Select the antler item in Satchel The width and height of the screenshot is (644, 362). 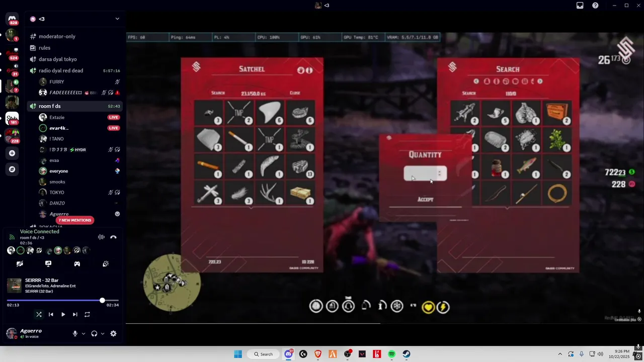270,193
